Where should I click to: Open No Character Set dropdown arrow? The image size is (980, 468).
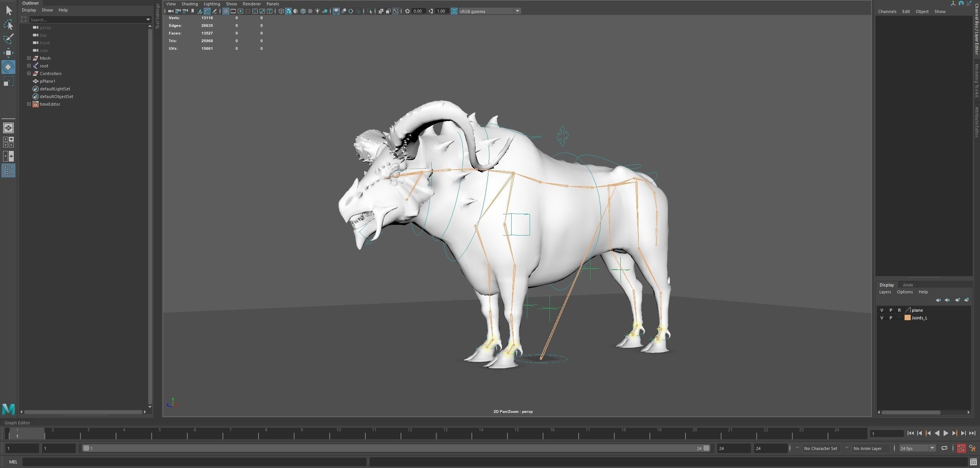click(797, 448)
